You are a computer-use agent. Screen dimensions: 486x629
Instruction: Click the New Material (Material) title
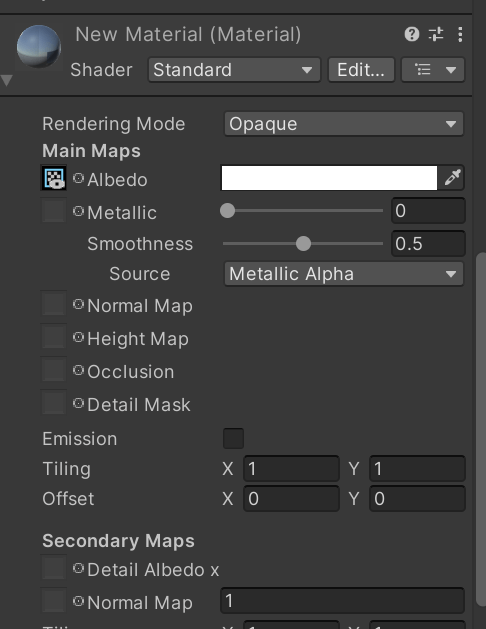point(188,34)
